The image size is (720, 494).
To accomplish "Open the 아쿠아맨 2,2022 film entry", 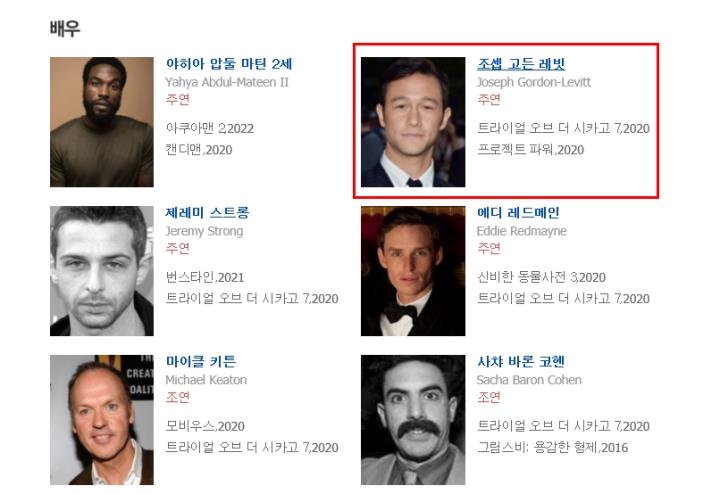I will pyautogui.click(x=210, y=128).
